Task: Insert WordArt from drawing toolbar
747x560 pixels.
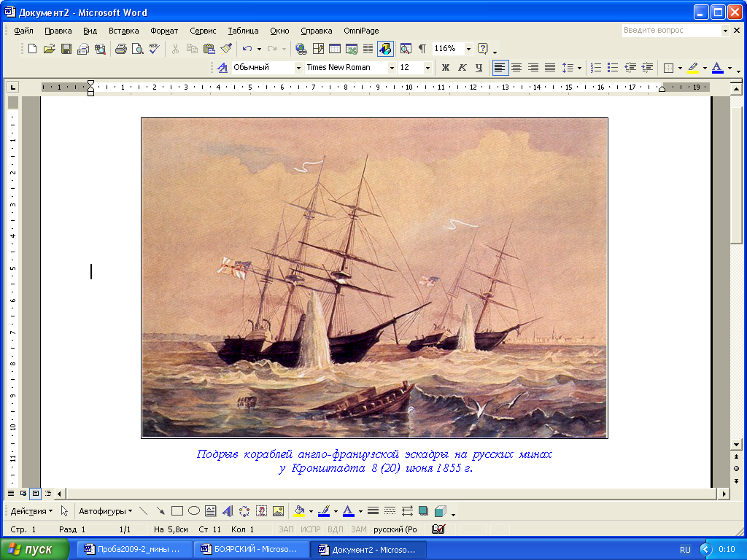Action: (228, 511)
